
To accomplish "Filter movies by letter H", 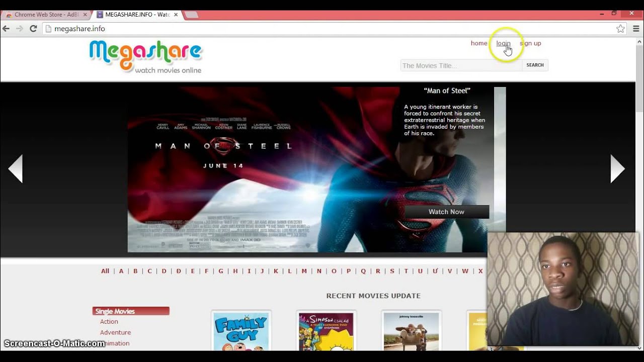I will (235, 271).
